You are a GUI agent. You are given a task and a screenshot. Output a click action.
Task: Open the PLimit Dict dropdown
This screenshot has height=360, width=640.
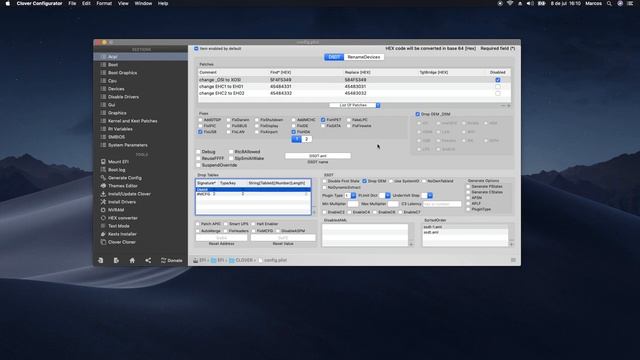[384, 196]
